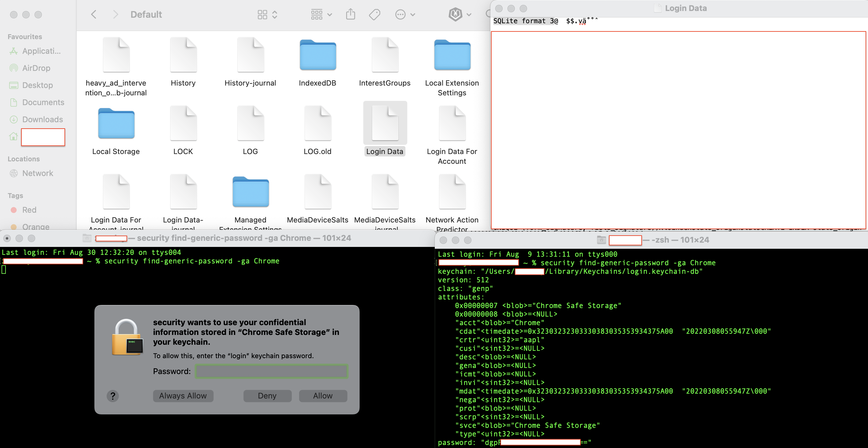
Task: Select AirDrop in the Finder sidebar
Action: [x=30, y=68]
